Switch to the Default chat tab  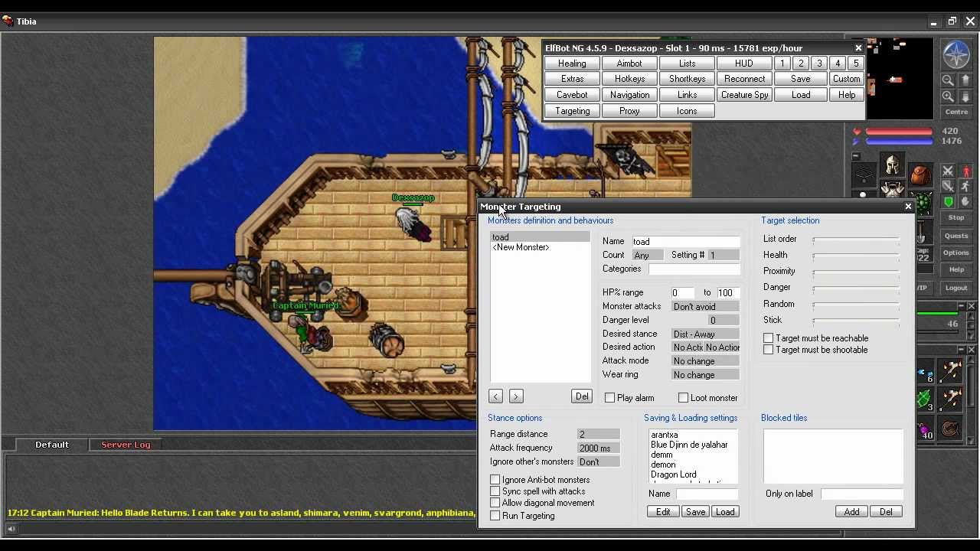(x=52, y=445)
